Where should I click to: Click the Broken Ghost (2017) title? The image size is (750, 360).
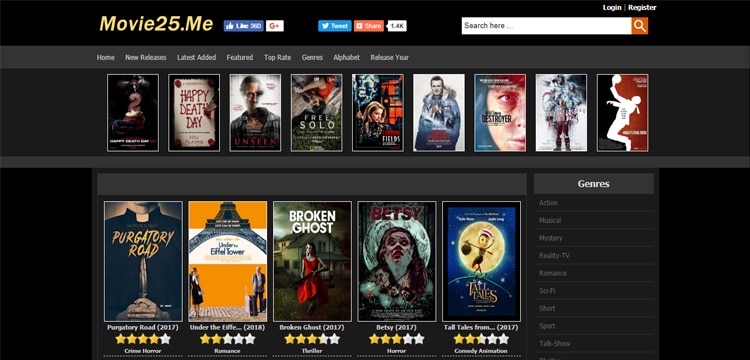(312, 327)
